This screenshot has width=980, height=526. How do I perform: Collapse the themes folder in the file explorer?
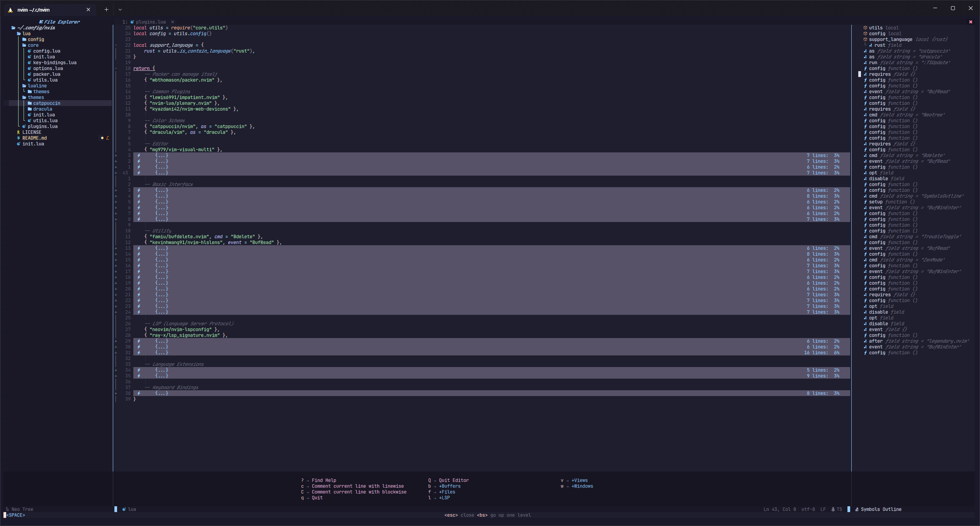click(x=35, y=97)
